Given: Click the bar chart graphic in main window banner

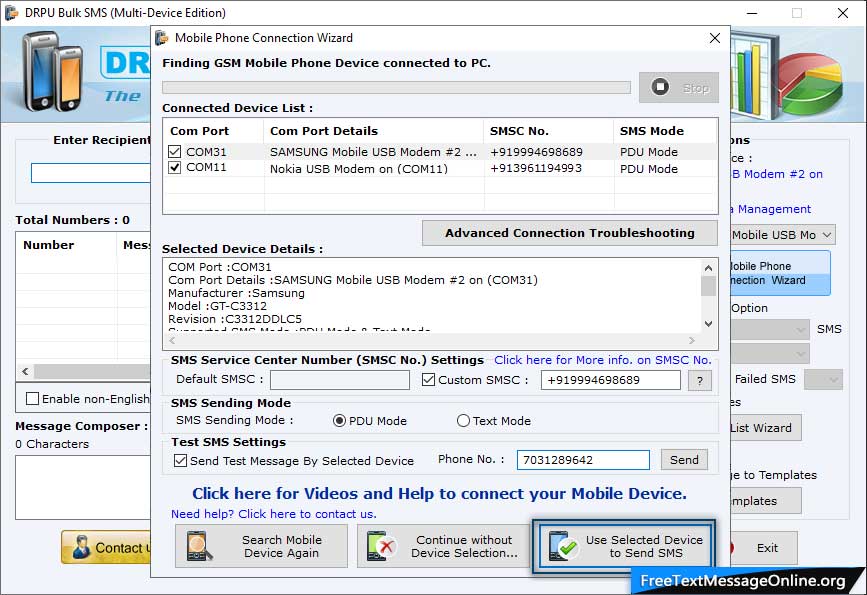Looking at the screenshot, I should 753,76.
